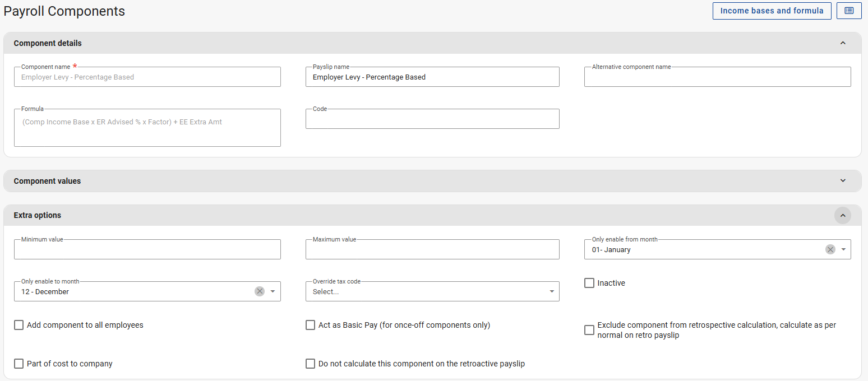Select the Minimum value field
The image size is (868, 381).
coord(147,250)
